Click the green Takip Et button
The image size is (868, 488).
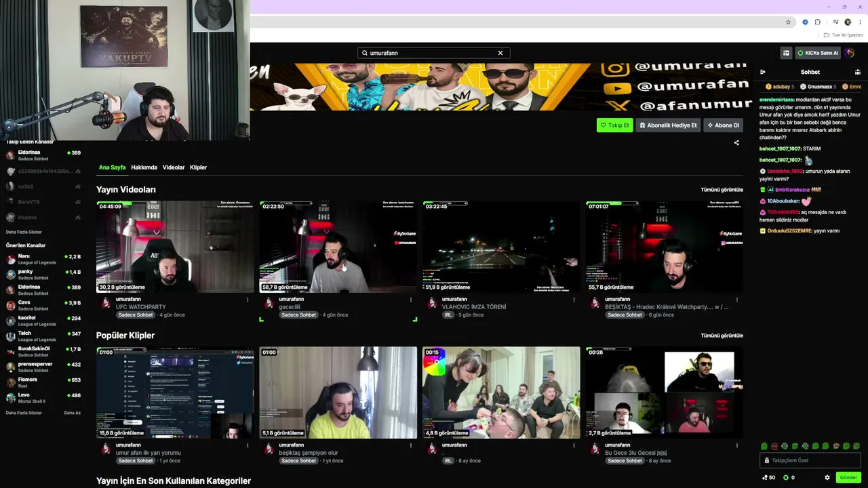[x=614, y=125]
